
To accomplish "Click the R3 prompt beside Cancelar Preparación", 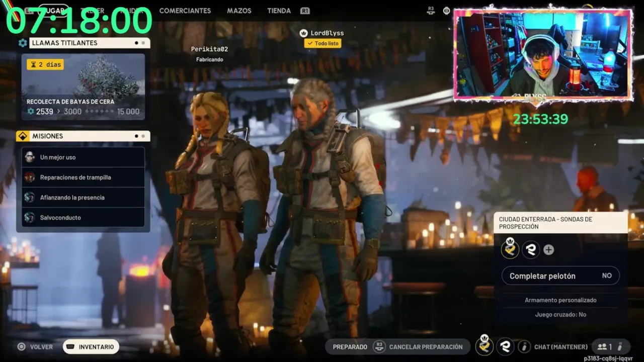I will click(379, 346).
